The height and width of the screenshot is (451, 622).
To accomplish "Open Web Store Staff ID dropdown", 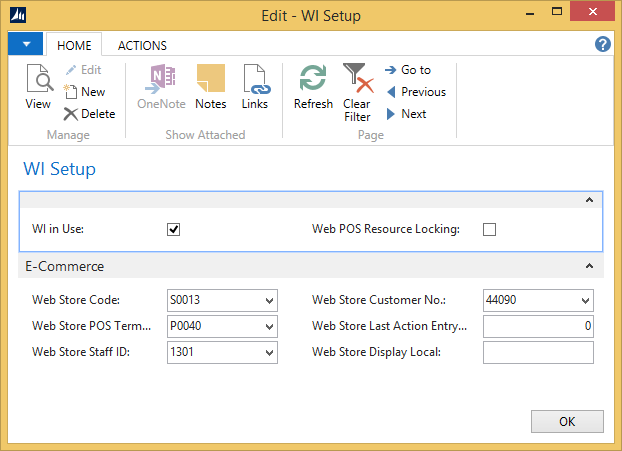I will pos(269,352).
